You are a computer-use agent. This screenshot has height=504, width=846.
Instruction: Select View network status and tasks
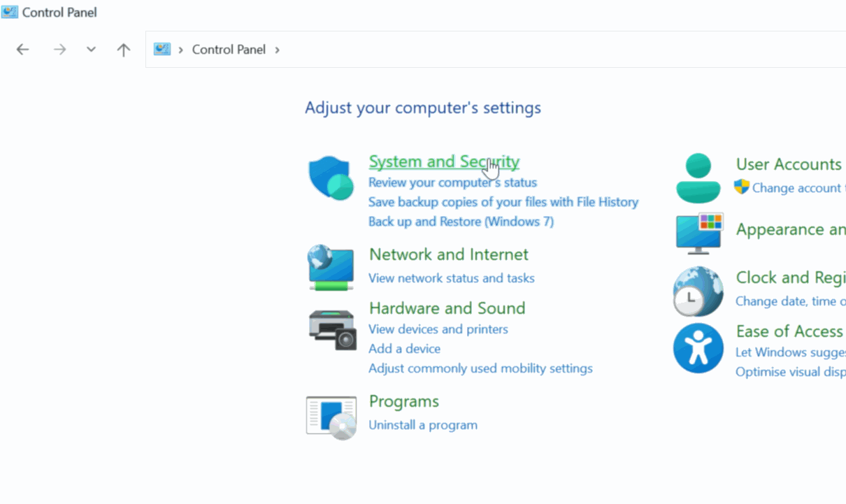(x=451, y=278)
